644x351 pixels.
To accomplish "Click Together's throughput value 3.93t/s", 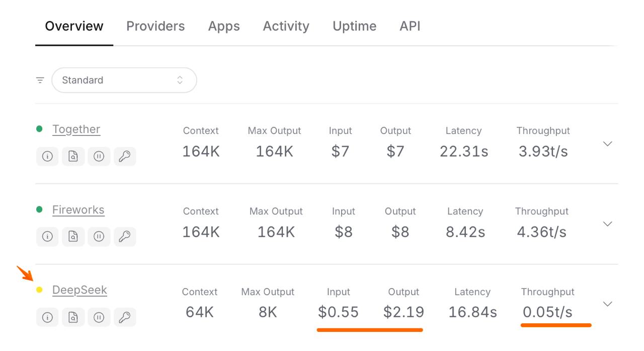I will pyautogui.click(x=543, y=151).
